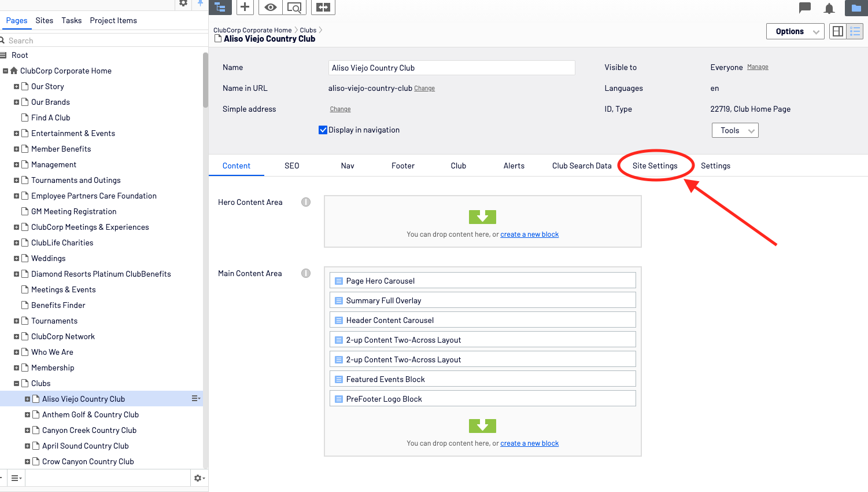Select the Header Content Carousel block
Viewport: 868px width, 492px height.
tap(483, 320)
